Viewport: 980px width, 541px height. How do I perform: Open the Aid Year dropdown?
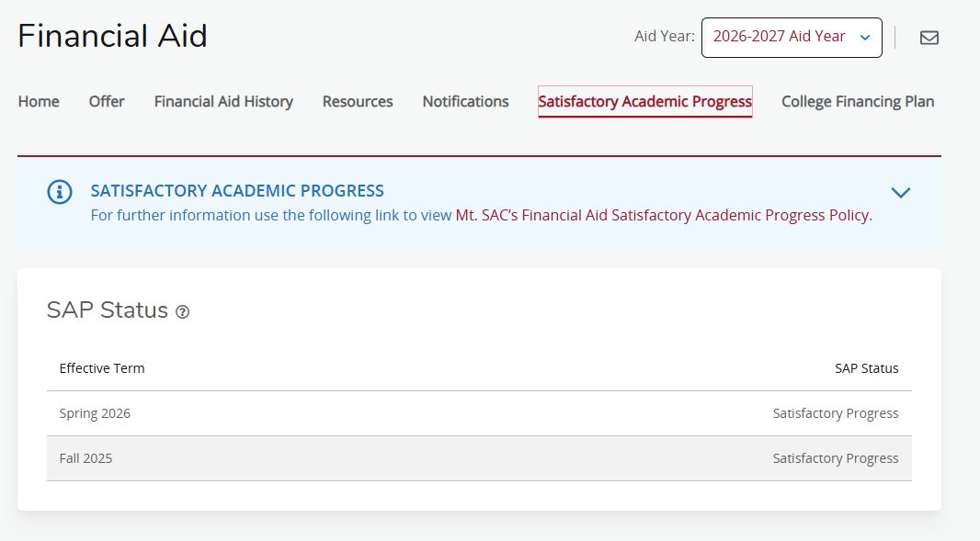coord(792,38)
